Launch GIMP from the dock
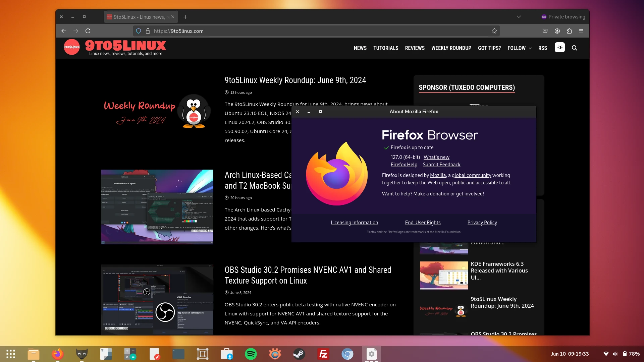Viewport: 644px width, 362px height. click(x=82, y=354)
